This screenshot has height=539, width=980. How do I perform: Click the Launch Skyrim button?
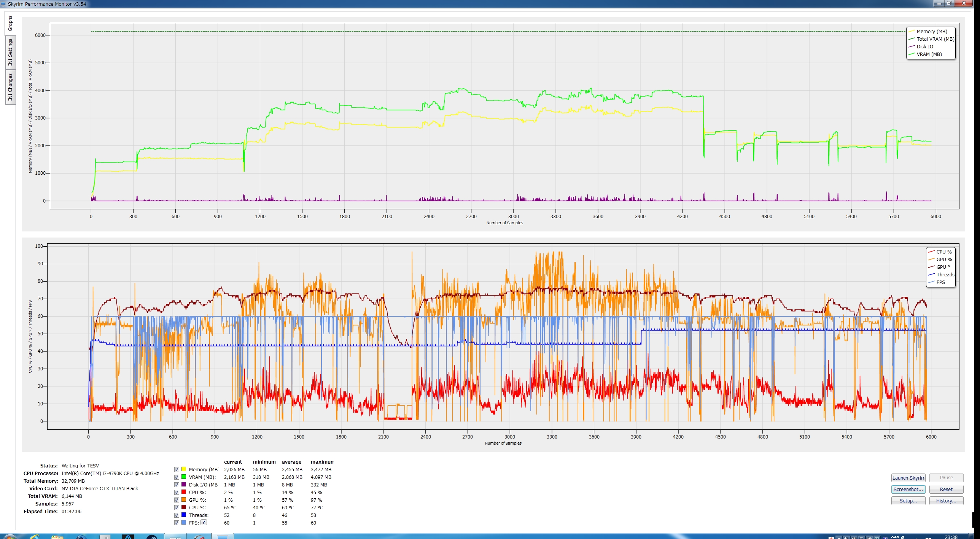908,478
